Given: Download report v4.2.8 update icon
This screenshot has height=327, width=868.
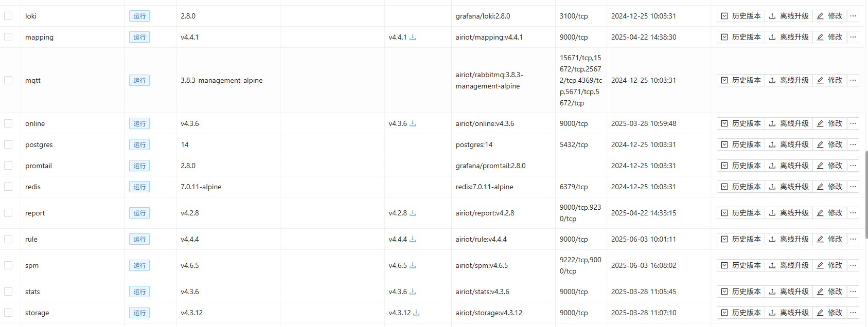Looking at the screenshot, I should pos(413,213).
